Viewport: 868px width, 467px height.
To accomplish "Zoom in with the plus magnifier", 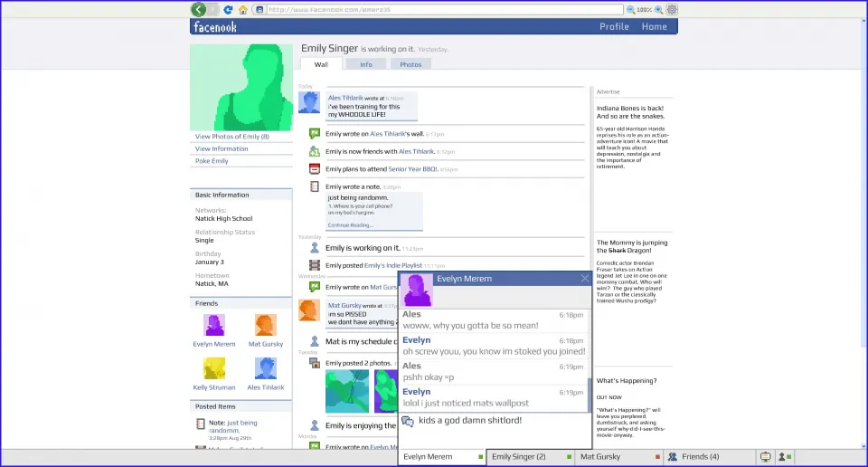I will point(659,9).
